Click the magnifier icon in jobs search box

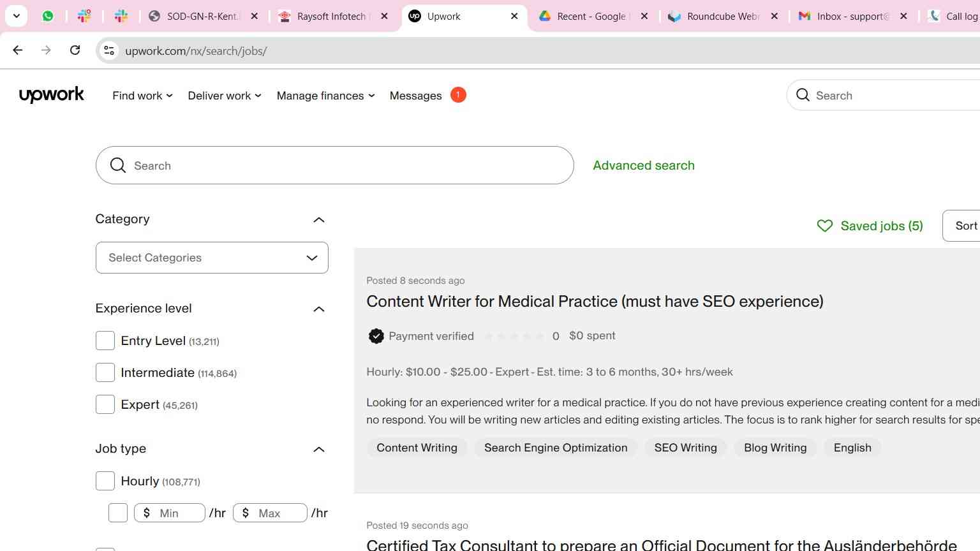(x=118, y=165)
